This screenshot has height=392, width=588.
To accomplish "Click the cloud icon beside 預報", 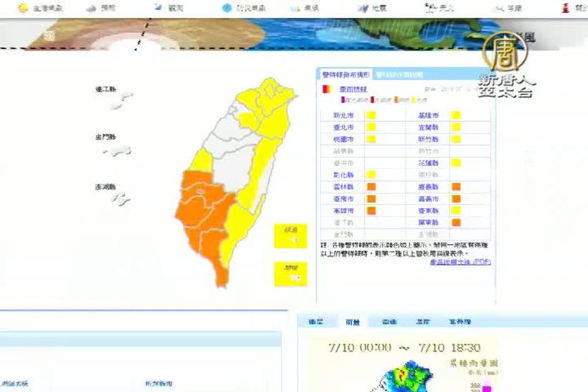I will (x=90, y=8).
